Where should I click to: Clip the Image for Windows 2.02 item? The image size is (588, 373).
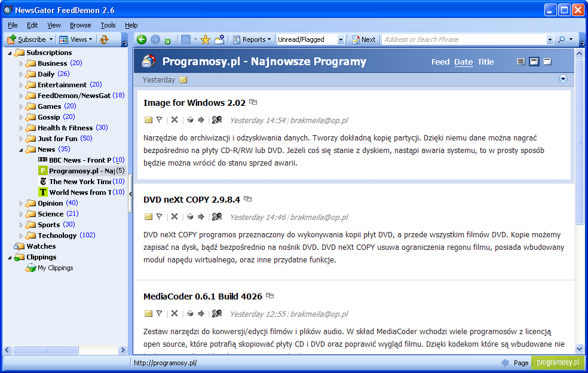(190, 120)
